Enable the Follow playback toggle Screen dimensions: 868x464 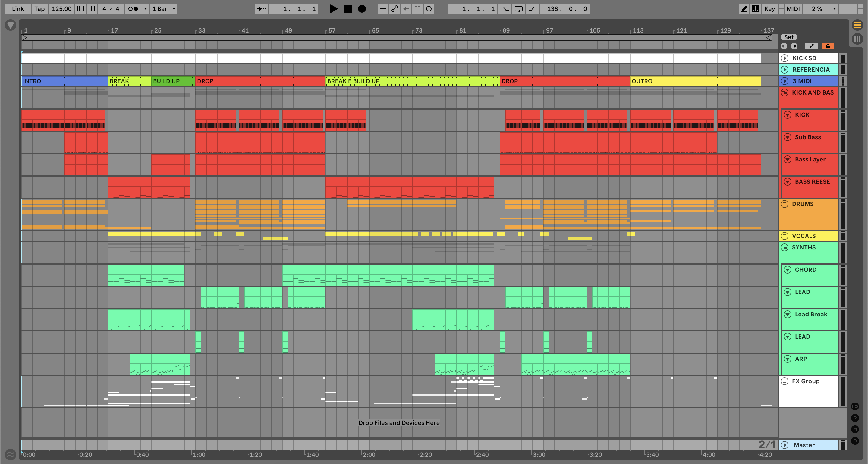(261, 9)
